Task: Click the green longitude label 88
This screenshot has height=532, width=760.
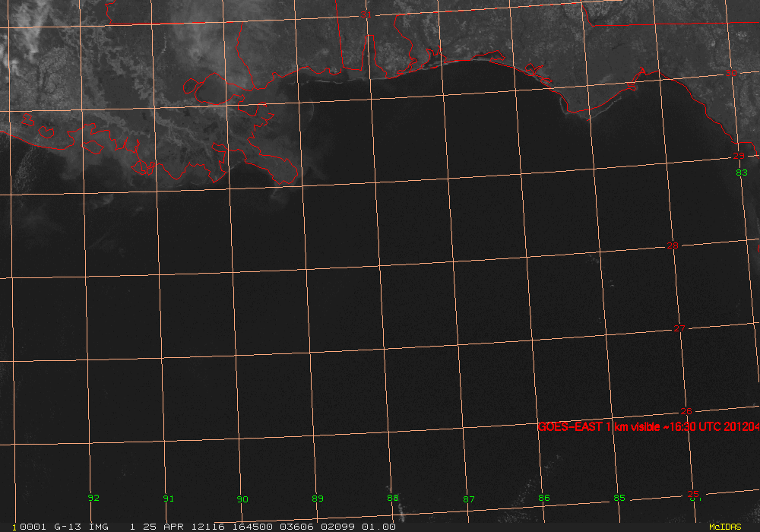Action: [x=393, y=498]
